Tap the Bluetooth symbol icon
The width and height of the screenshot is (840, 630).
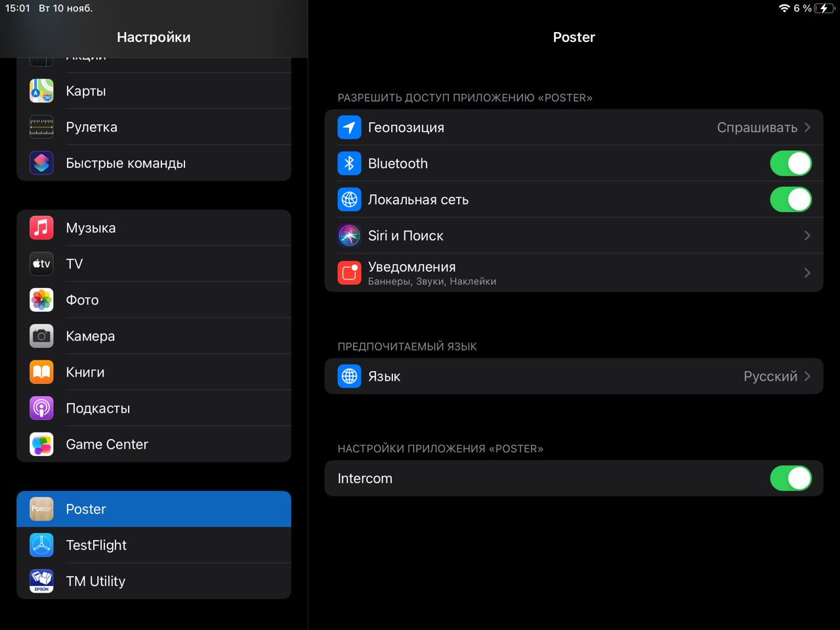pyautogui.click(x=349, y=163)
